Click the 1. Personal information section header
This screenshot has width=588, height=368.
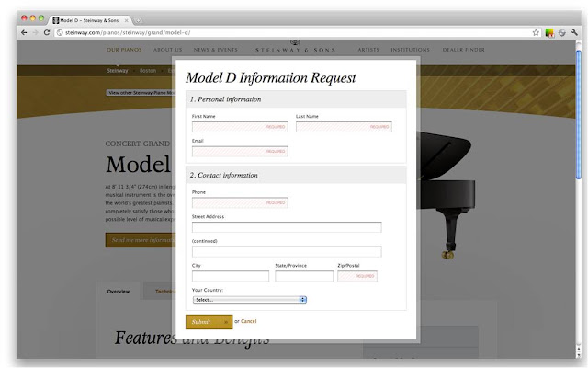point(296,99)
